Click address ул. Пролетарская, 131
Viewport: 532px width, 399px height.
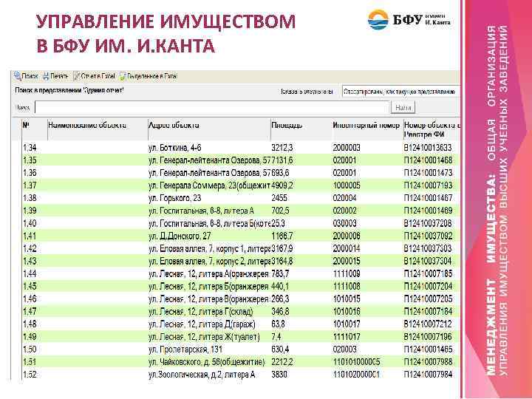pos(186,349)
